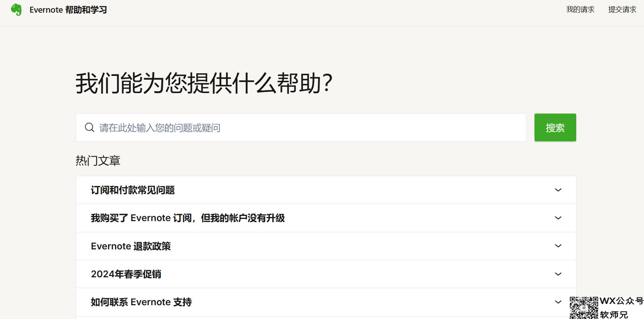
Task: Click the magnifier icon in search box
Action: pyautogui.click(x=89, y=128)
